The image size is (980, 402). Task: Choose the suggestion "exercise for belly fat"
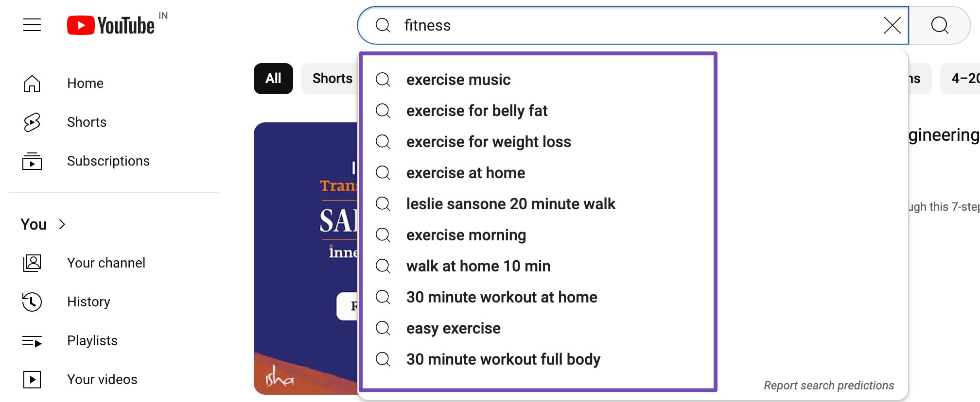(x=476, y=111)
